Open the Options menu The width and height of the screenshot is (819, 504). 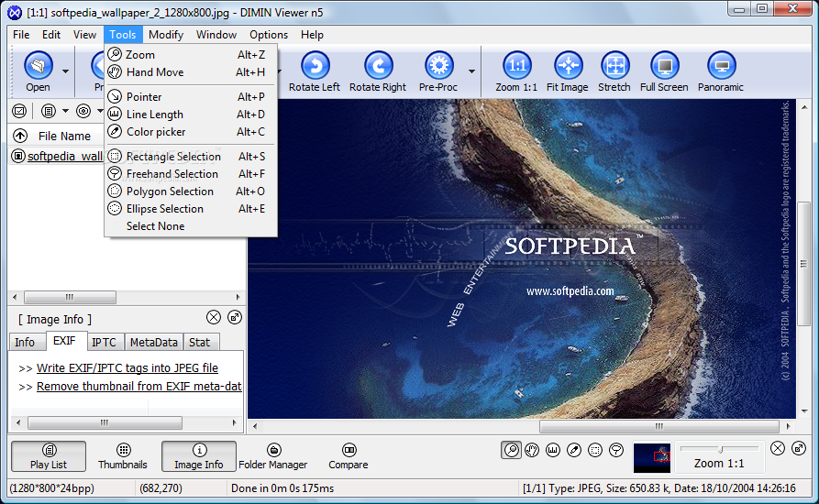269,35
